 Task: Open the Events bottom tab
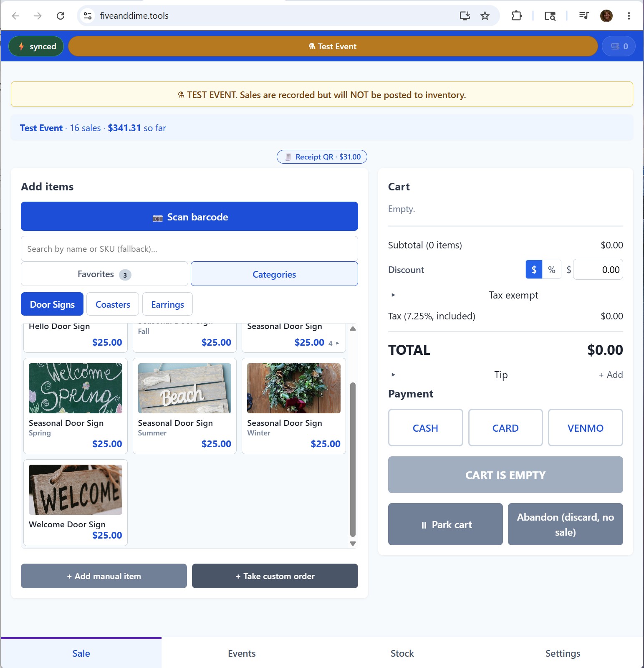tap(242, 653)
